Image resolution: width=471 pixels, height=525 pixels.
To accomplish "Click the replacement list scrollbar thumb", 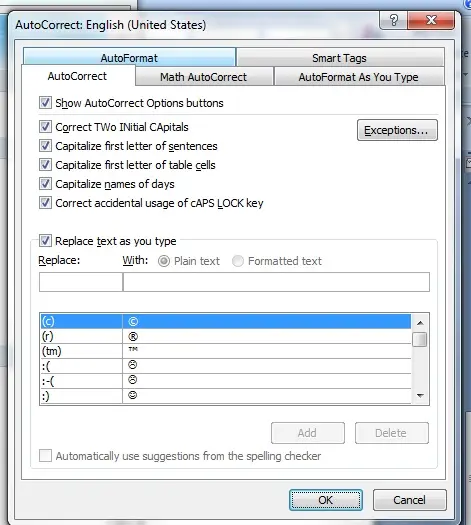I will (x=420, y=340).
